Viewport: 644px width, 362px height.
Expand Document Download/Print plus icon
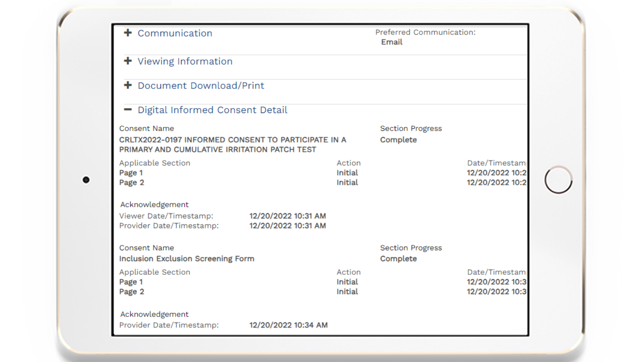point(128,85)
